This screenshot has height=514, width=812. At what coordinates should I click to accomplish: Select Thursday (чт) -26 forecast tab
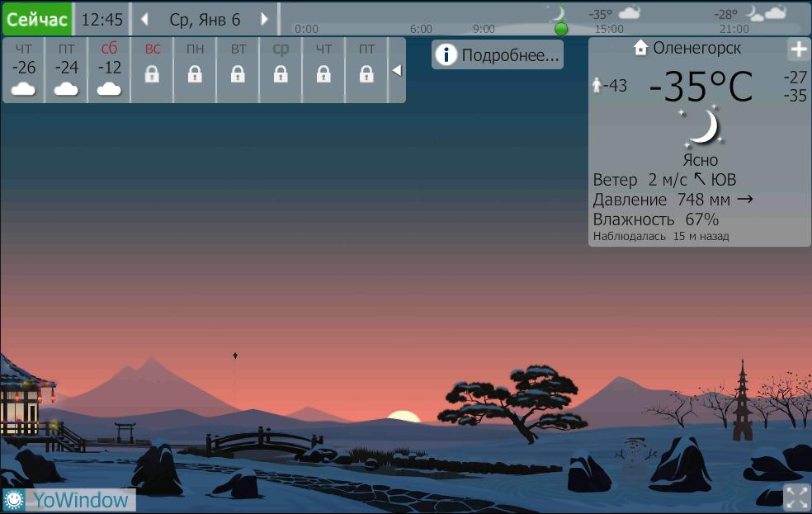coord(24,69)
